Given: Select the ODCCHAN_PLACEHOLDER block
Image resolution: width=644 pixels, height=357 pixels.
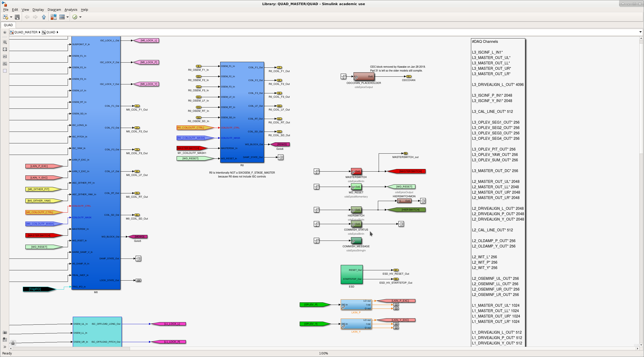Looking at the screenshot, I should point(364,76).
